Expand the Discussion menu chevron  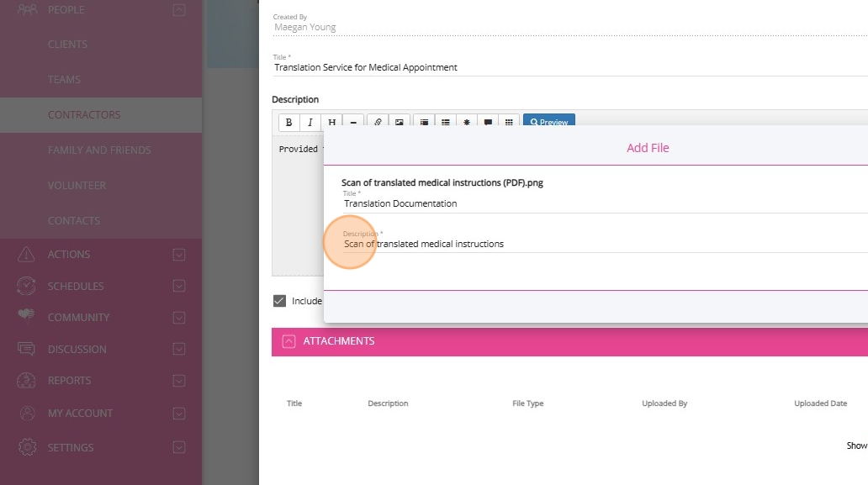[179, 349]
